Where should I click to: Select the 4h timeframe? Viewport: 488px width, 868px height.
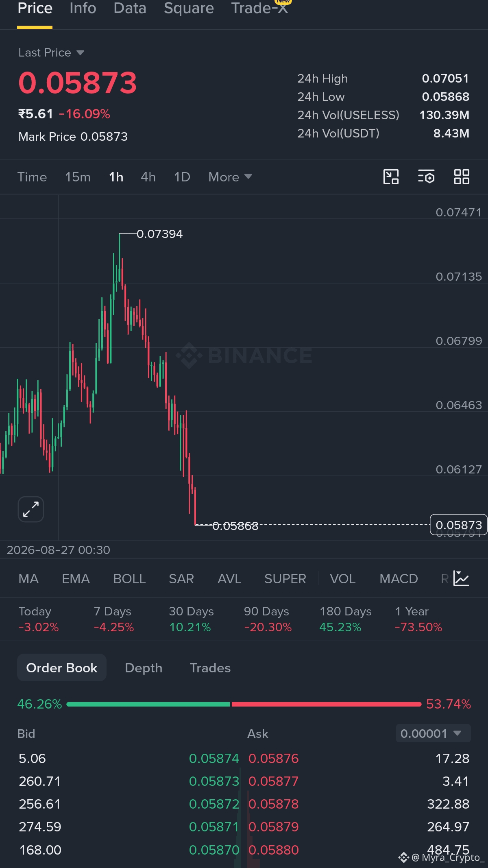click(x=148, y=177)
